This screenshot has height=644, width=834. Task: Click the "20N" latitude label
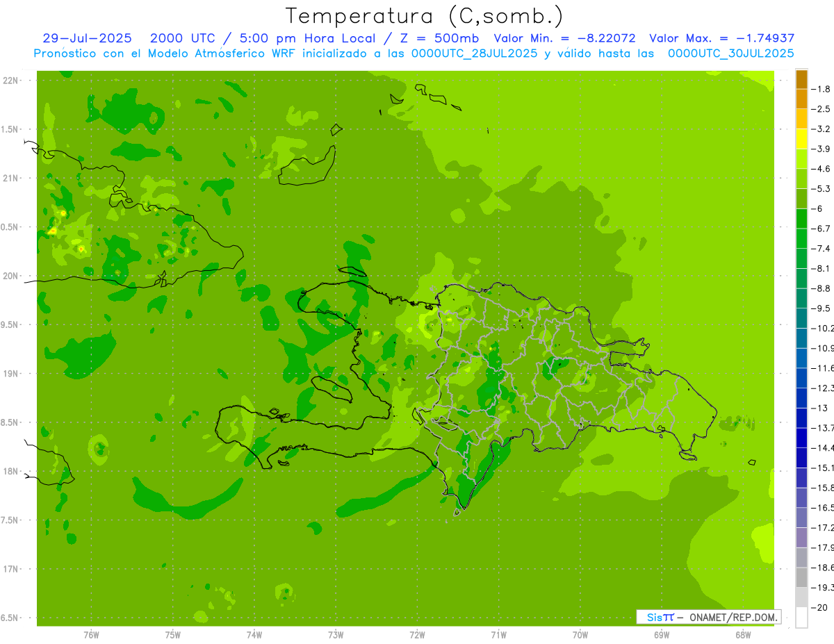(10, 276)
